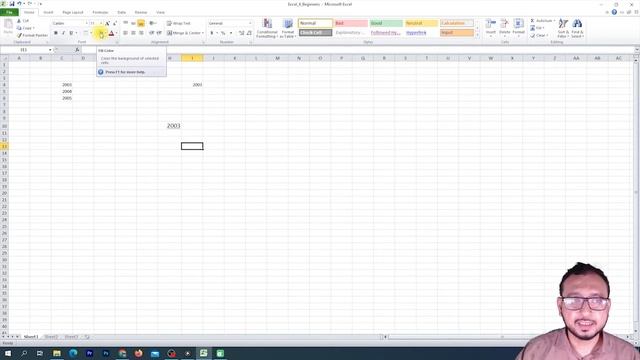The height and width of the screenshot is (360, 640).
Task: Toggle Bold formatting
Action: tap(56, 33)
